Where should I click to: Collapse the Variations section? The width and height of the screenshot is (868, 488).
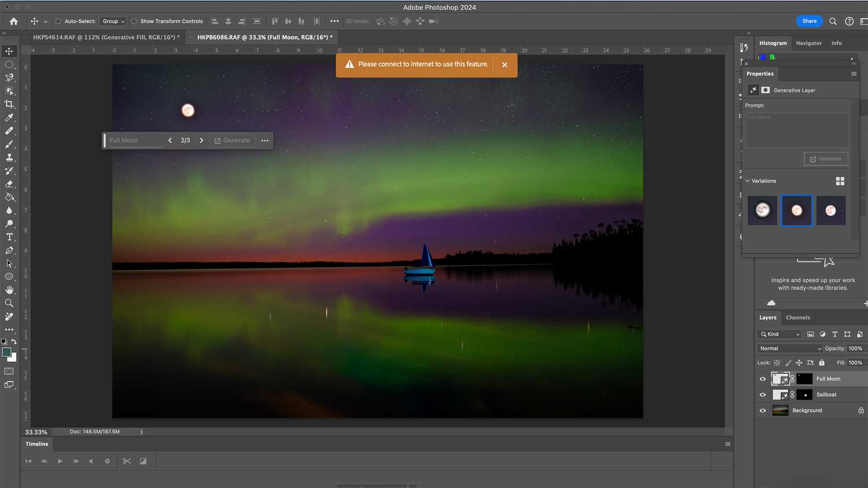pos(748,181)
